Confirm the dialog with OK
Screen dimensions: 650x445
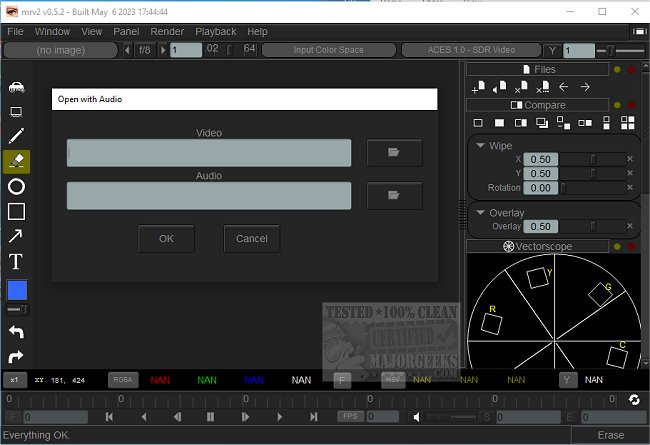(x=166, y=239)
